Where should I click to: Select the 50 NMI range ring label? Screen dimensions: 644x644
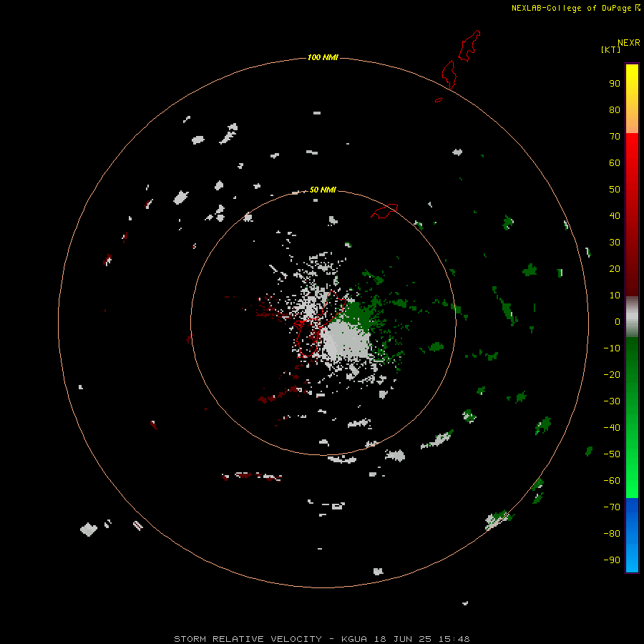point(323,190)
